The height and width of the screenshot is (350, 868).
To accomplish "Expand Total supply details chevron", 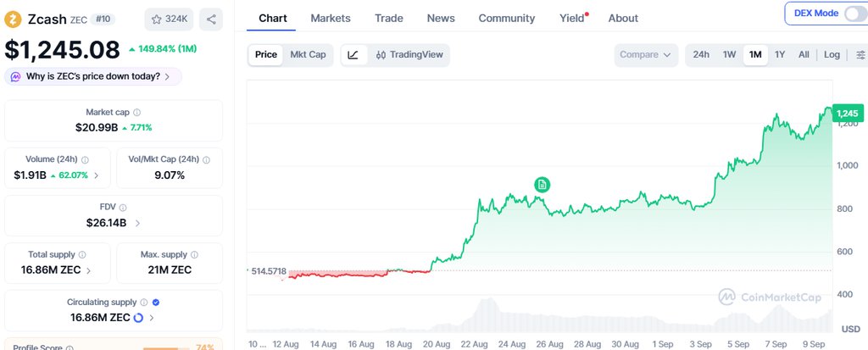I will pyautogui.click(x=88, y=271).
